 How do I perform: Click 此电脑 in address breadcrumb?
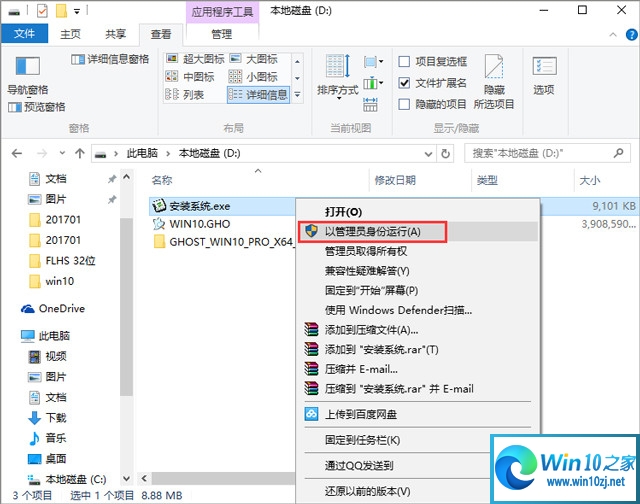(x=142, y=153)
